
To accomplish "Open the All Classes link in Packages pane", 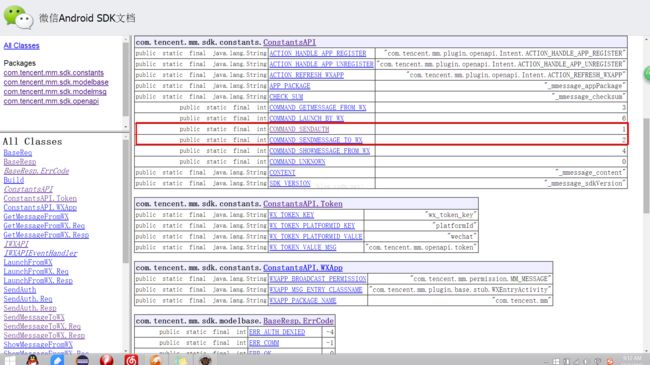I will (22, 46).
